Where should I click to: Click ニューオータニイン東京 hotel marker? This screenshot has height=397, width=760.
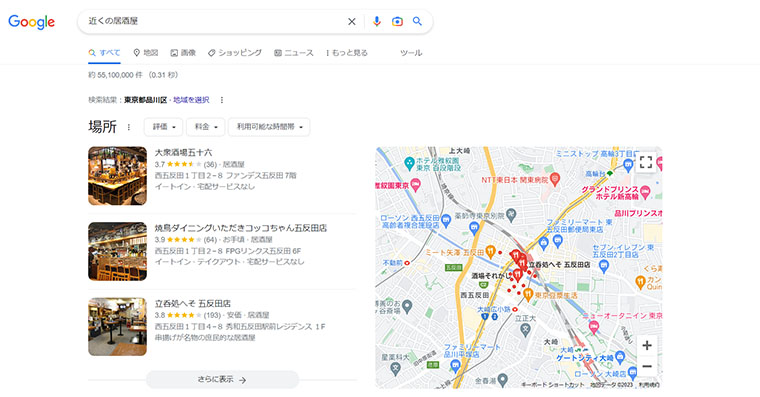(x=594, y=328)
